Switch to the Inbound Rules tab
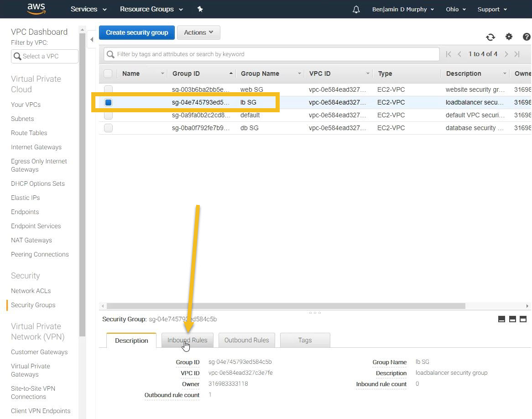 (x=187, y=340)
